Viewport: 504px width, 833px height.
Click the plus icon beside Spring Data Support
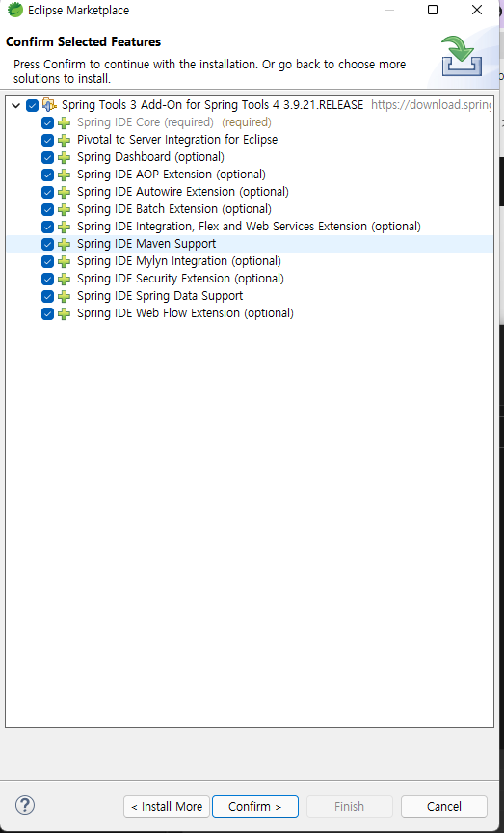(65, 296)
